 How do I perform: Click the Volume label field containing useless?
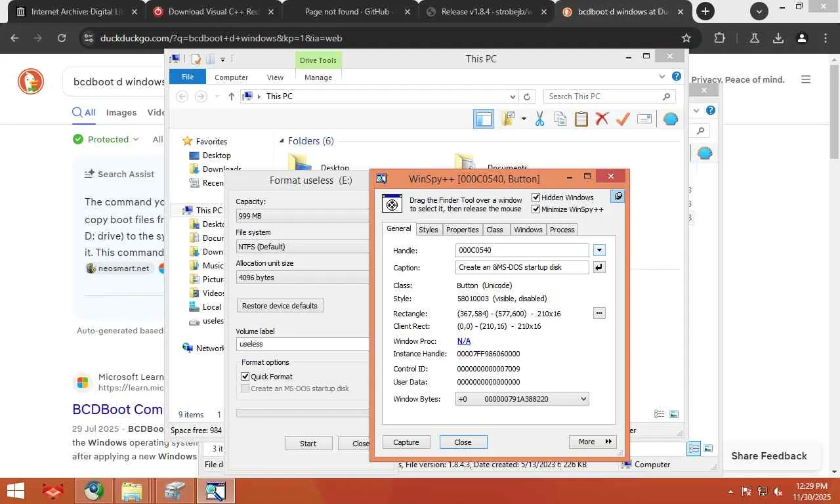(x=303, y=344)
